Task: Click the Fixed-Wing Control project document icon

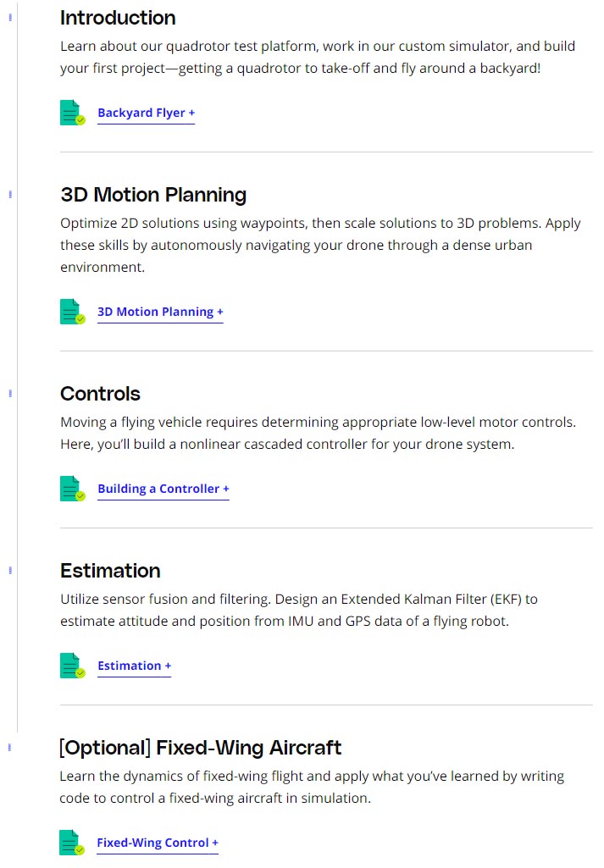Action: (72, 843)
